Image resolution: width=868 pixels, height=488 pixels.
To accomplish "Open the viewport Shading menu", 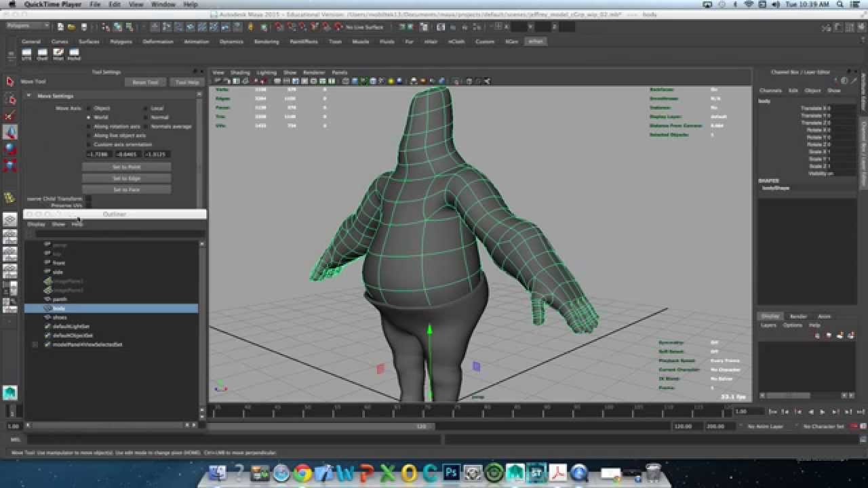I will [x=240, y=73].
